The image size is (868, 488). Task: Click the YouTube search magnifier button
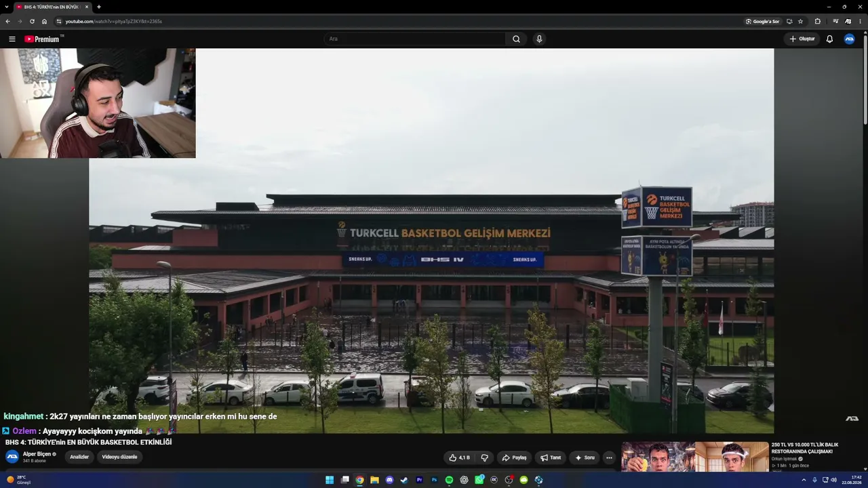(516, 39)
